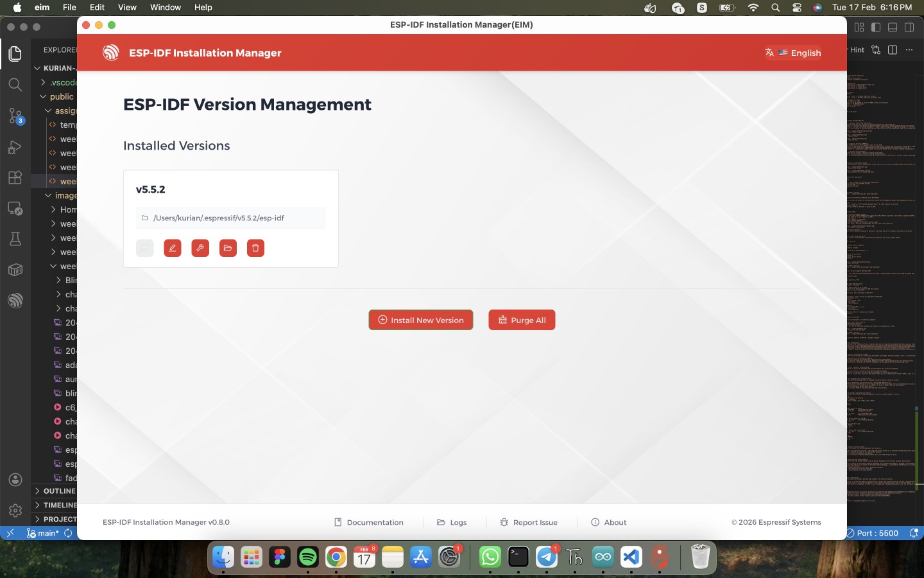The height and width of the screenshot is (578, 924).
Task: Click the Espressif logo in the red header
Action: pos(111,53)
